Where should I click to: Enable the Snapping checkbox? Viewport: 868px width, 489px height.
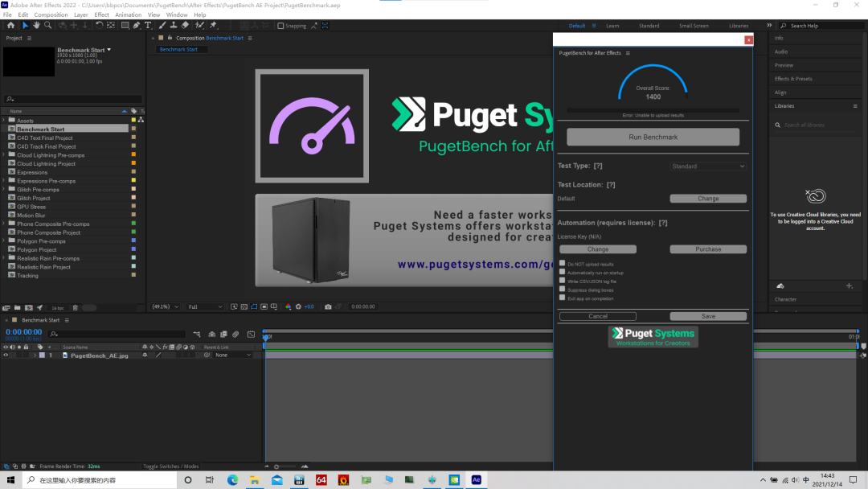click(280, 26)
